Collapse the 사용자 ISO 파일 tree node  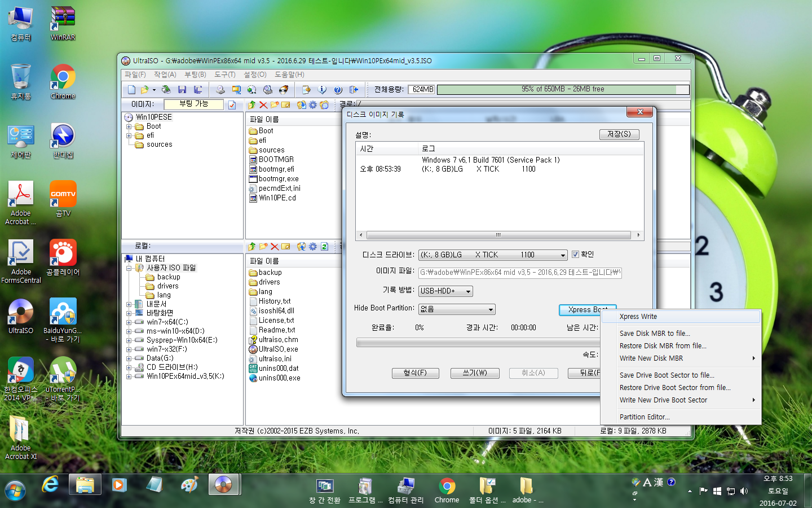(129, 268)
